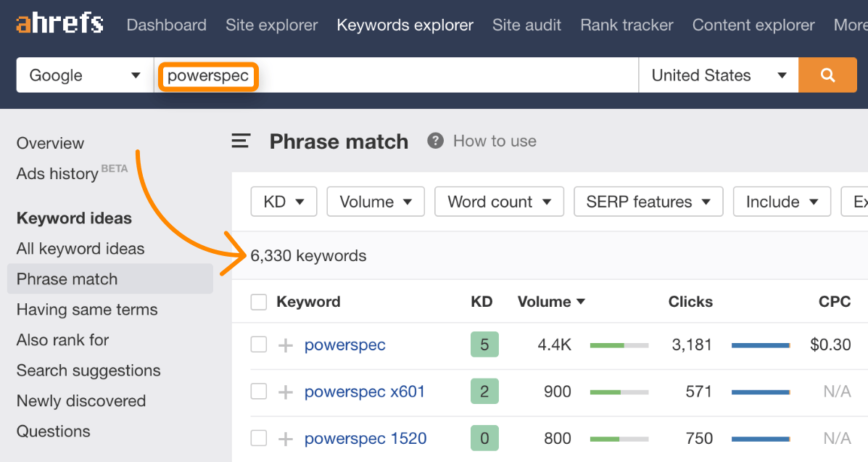Open the powerspec keyword link
This screenshot has height=462, width=868.
point(345,345)
